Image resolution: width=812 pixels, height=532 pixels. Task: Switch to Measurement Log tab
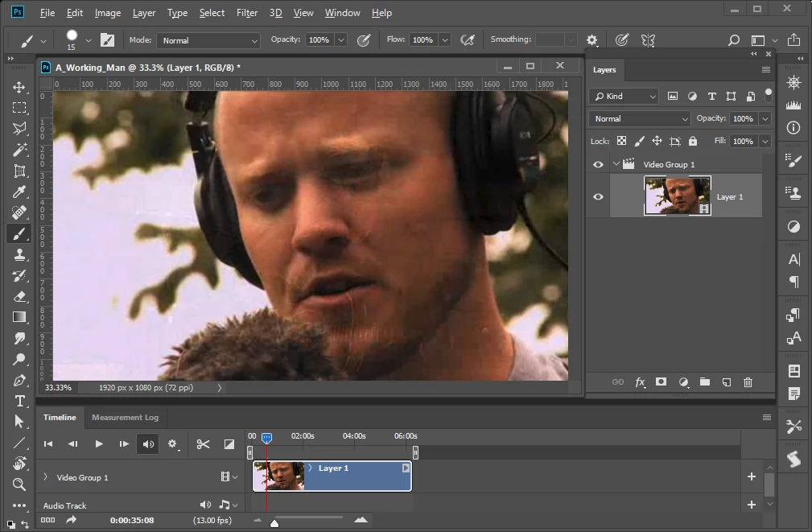(x=126, y=417)
